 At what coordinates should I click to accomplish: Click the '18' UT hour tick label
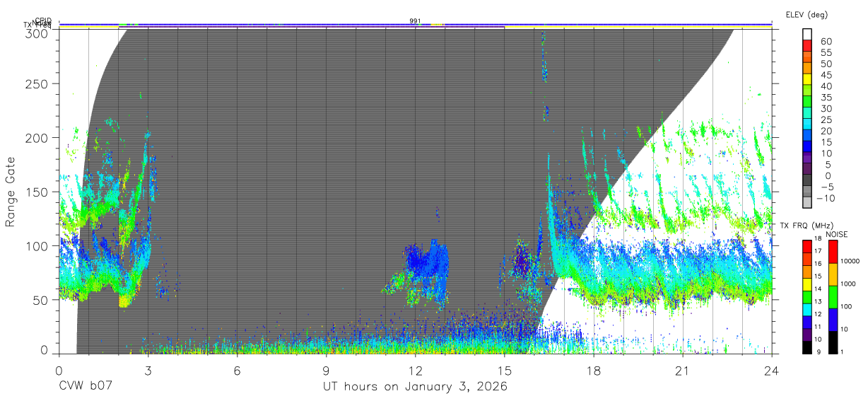[594, 371]
